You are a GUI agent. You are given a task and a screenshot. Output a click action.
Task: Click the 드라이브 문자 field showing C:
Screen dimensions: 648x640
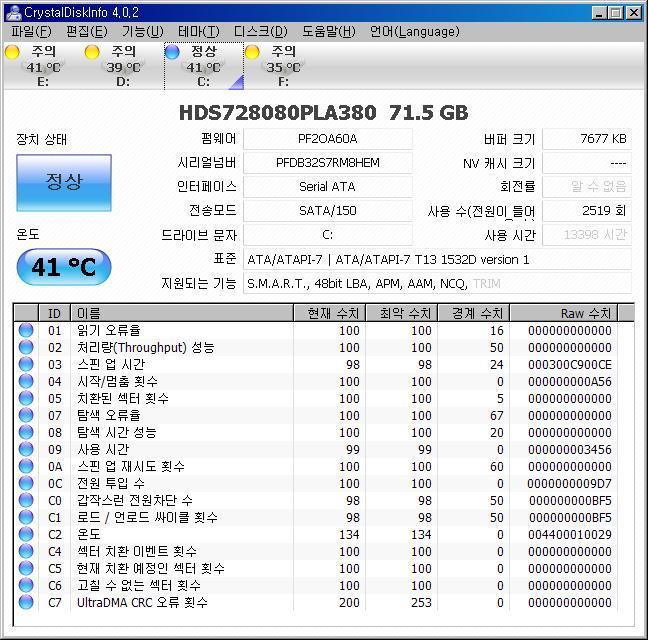coord(328,235)
